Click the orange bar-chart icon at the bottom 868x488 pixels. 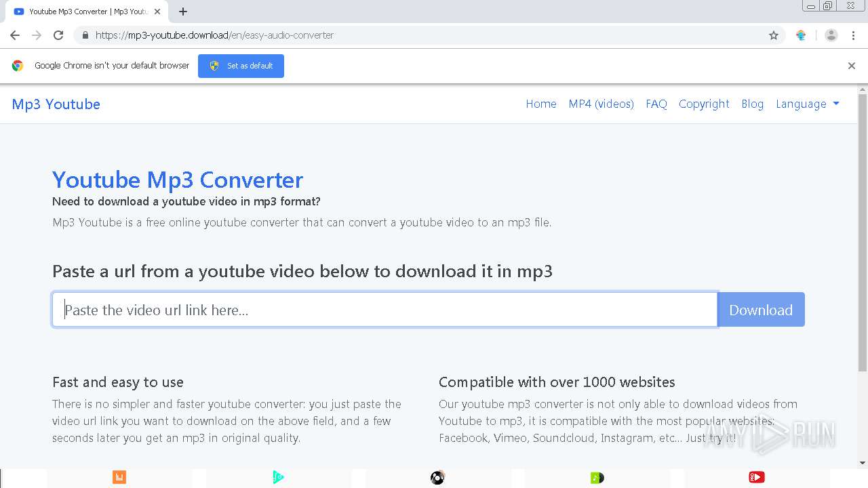click(x=119, y=478)
